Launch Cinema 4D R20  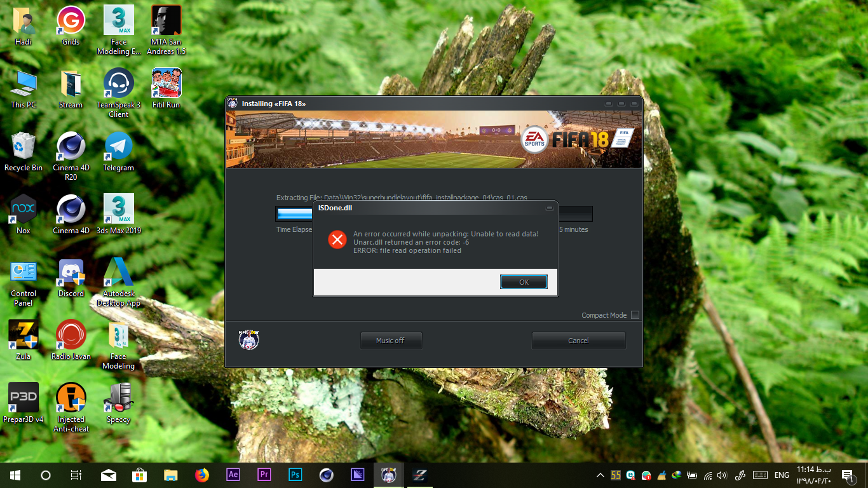(71, 156)
